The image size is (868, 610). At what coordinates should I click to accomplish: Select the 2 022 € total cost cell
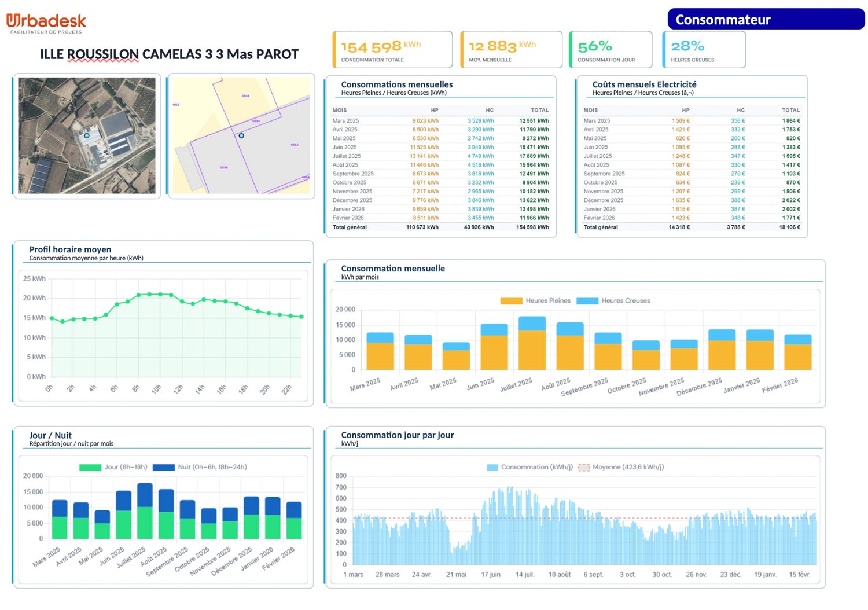pos(792,200)
